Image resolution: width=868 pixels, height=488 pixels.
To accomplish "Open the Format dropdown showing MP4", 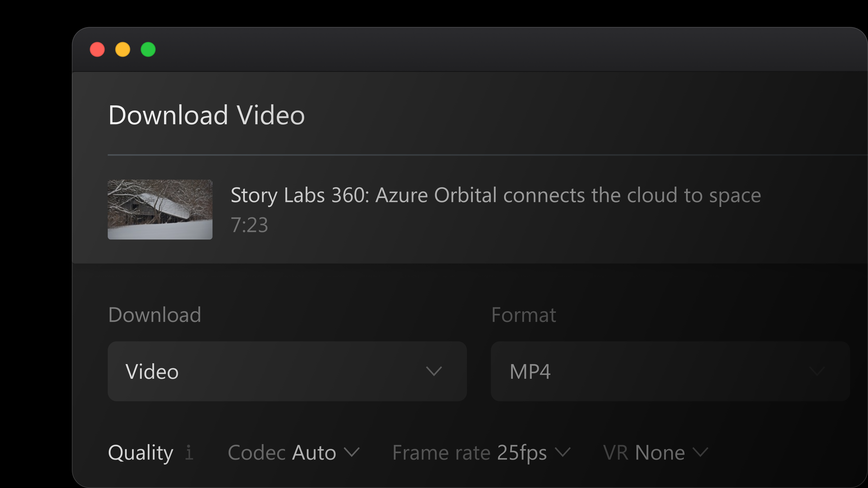I will tap(670, 371).
